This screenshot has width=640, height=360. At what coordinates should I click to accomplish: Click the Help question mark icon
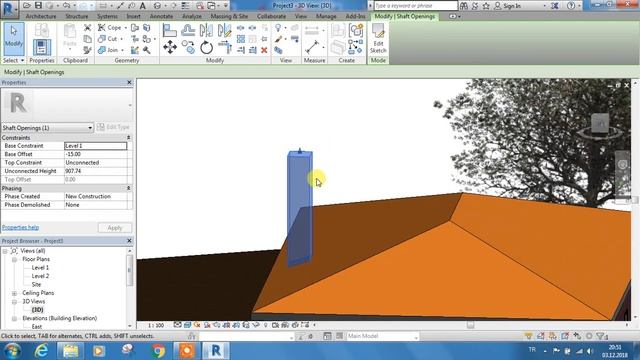click(x=571, y=6)
